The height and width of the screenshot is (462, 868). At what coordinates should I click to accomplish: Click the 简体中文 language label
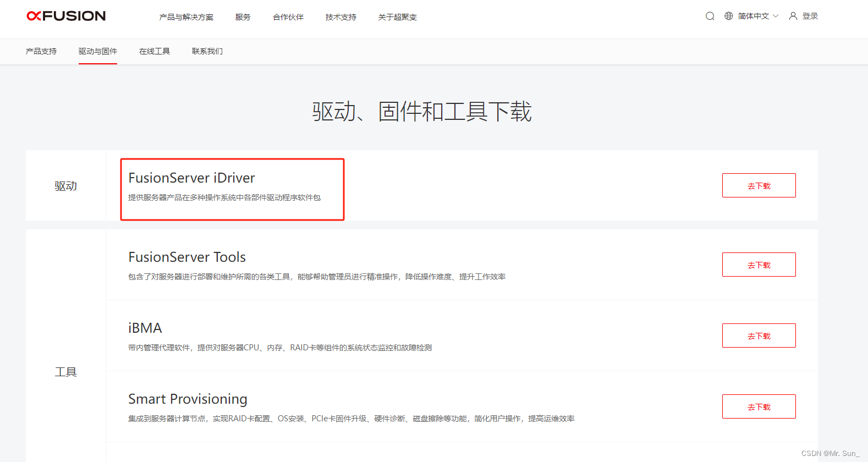[754, 16]
